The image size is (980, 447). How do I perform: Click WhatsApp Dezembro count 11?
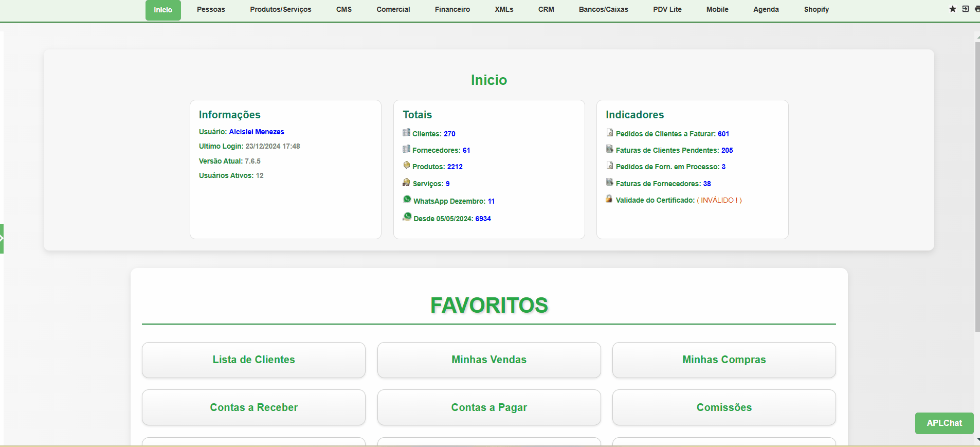(491, 201)
